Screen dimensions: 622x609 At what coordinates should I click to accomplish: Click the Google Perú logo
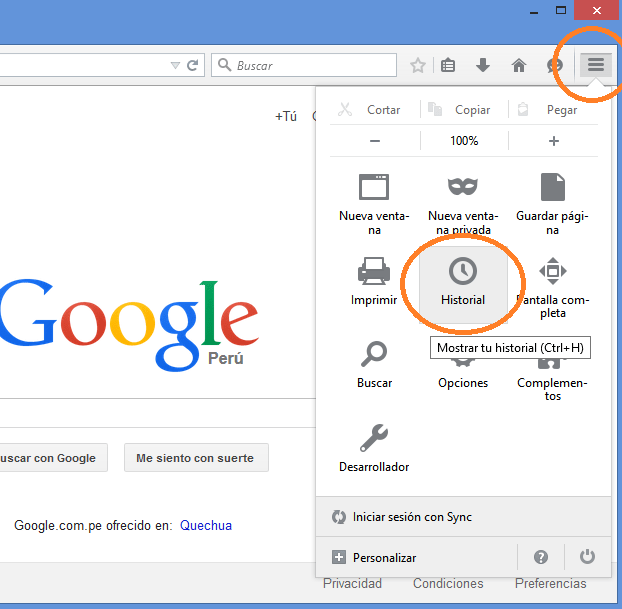click(129, 325)
